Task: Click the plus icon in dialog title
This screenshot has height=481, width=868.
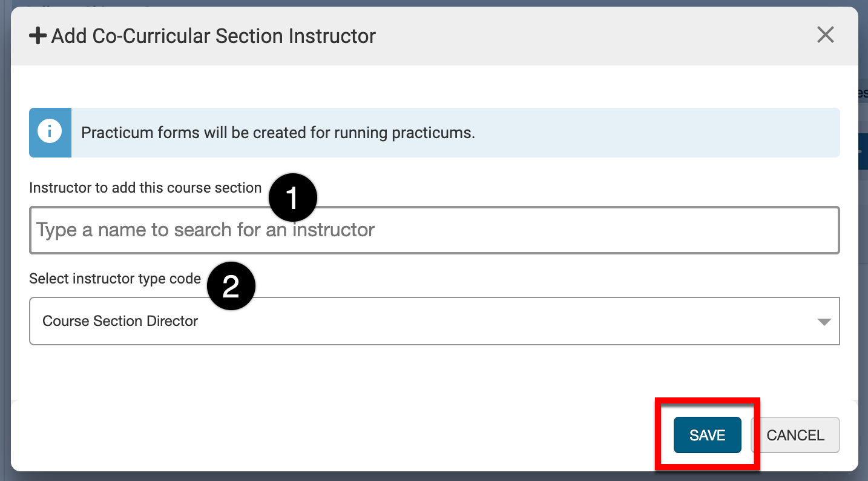Action: click(x=38, y=36)
